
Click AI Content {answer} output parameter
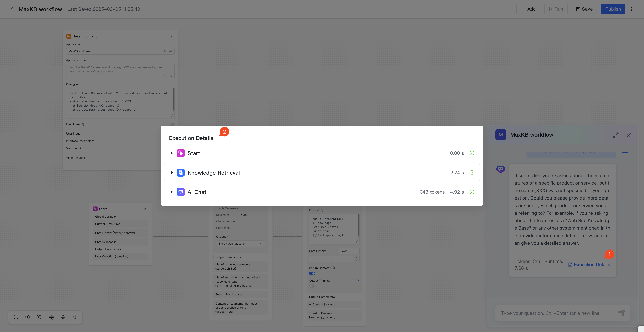[334, 304]
